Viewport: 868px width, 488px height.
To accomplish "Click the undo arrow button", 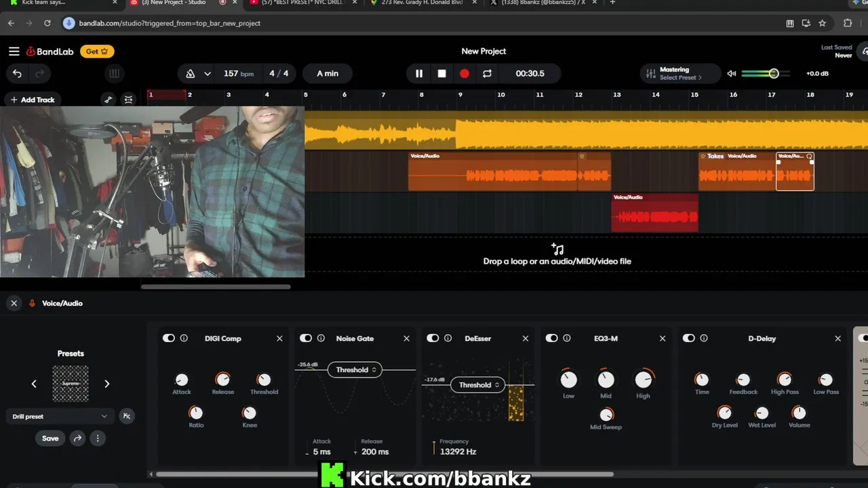I will (x=17, y=73).
